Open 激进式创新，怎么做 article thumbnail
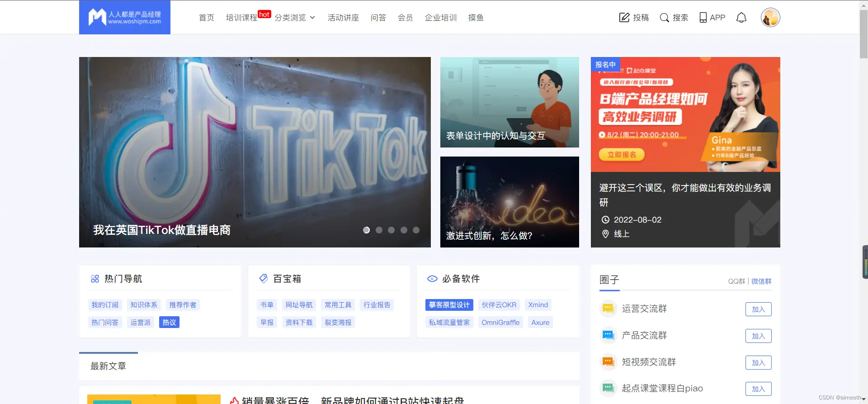Screen dimensions: 868x404 [509, 202]
